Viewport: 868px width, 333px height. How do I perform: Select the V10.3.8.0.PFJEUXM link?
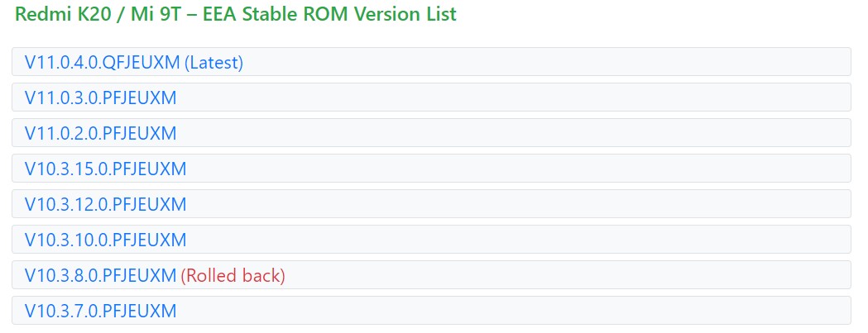point(101,275)
